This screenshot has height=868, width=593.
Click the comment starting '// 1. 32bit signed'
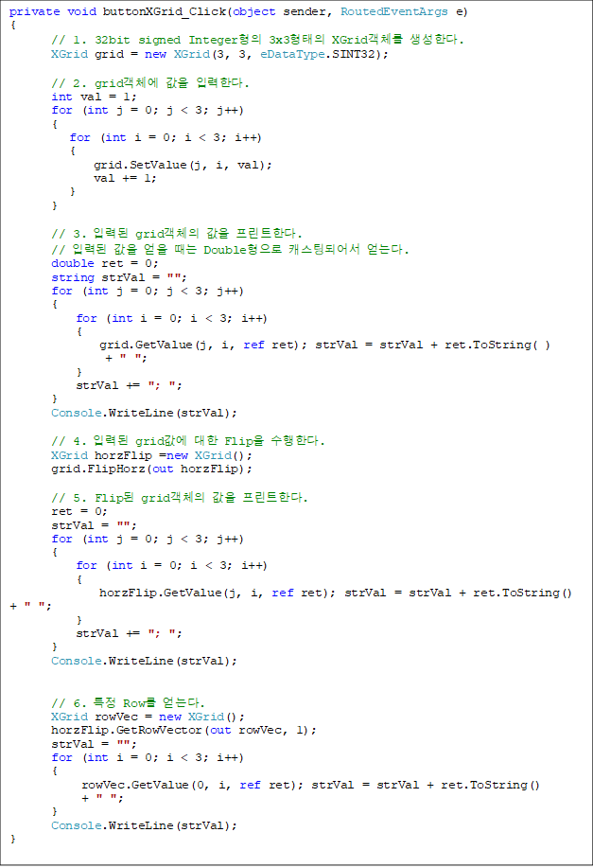(x=257, y=40)
